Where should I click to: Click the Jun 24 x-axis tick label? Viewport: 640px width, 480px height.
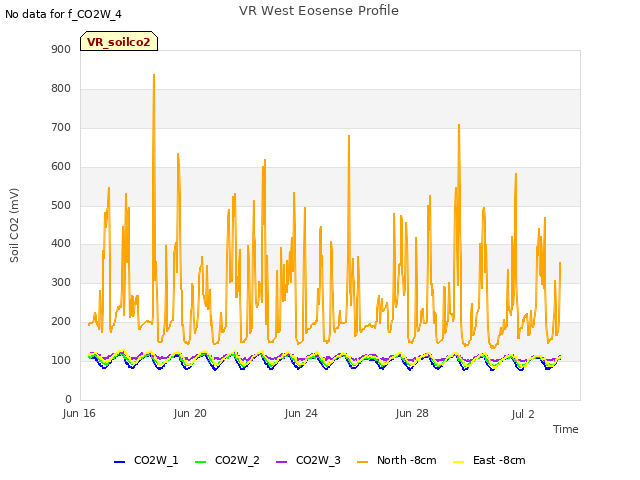301,413
